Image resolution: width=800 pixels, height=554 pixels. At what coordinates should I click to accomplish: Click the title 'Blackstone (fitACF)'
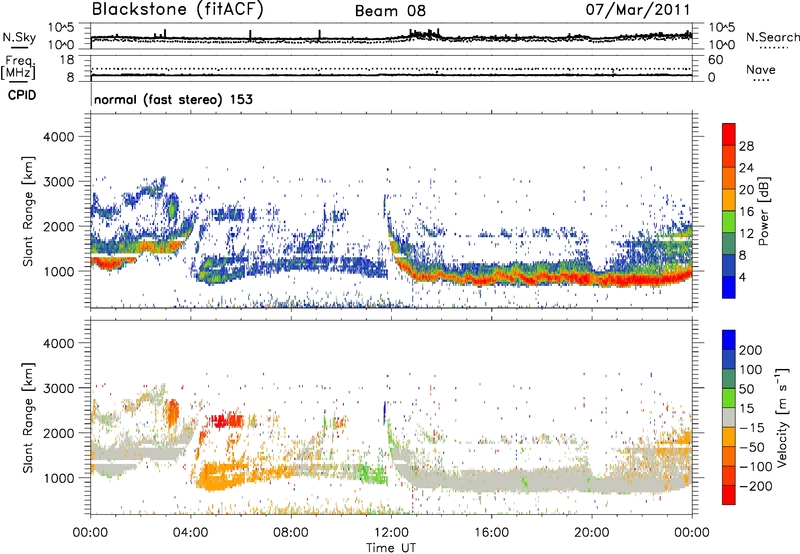click(x=177, y=10)
